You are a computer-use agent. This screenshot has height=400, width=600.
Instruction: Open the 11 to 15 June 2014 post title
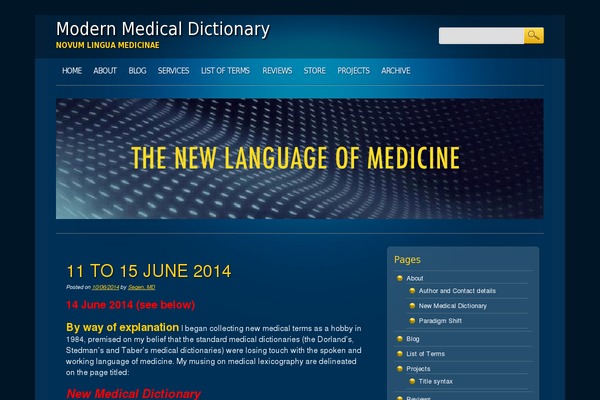click(148, 271)
